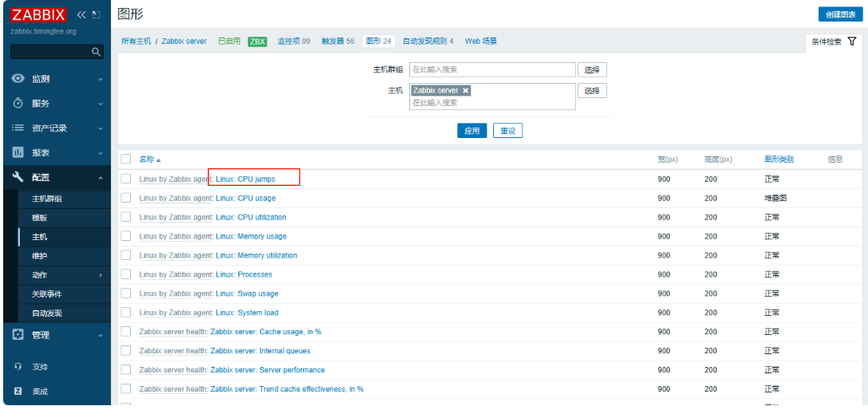Click the sidebar hide/kiosk icon
868x410 pixels.
[97, 14]
